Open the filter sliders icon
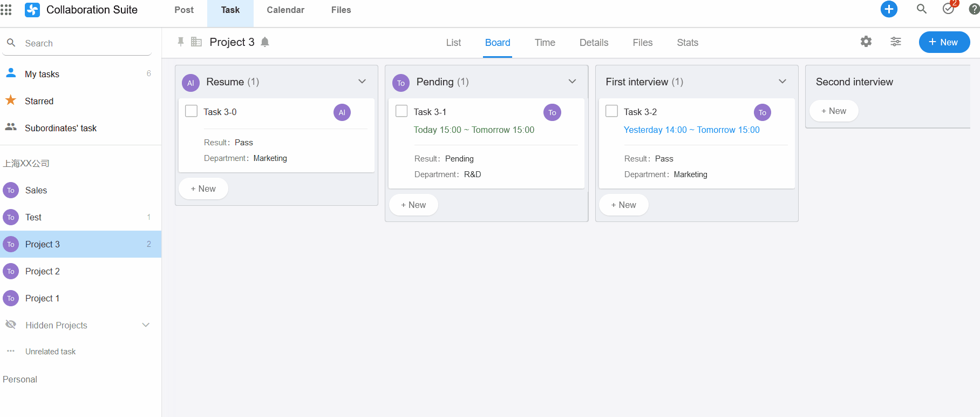 pyautogui.click(x=896, y=42)
